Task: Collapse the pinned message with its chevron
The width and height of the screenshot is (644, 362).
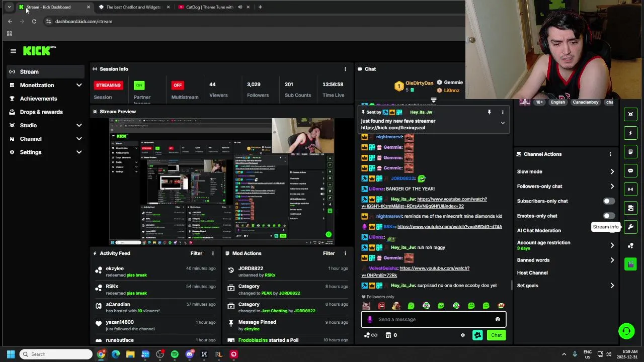Action: click(503, 123)
